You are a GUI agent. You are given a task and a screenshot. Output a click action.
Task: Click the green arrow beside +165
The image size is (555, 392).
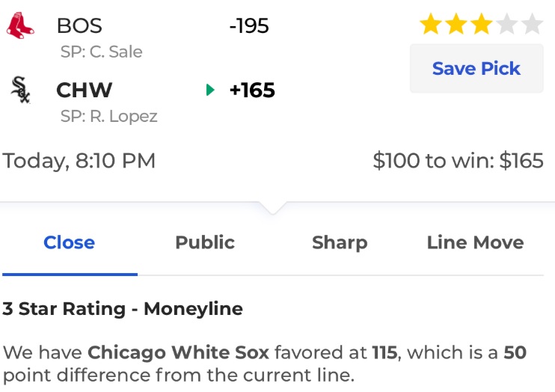tap(210, 90)
